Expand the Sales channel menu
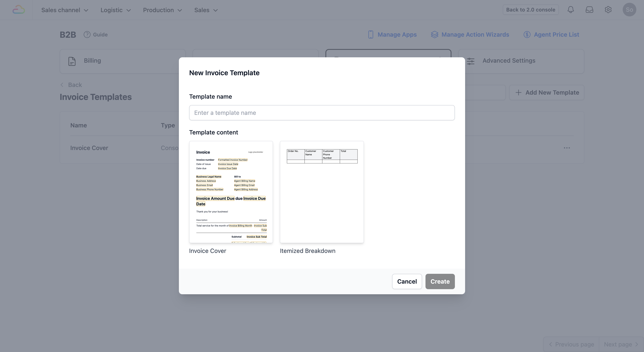The image size is (644, 352). [65, 10]
